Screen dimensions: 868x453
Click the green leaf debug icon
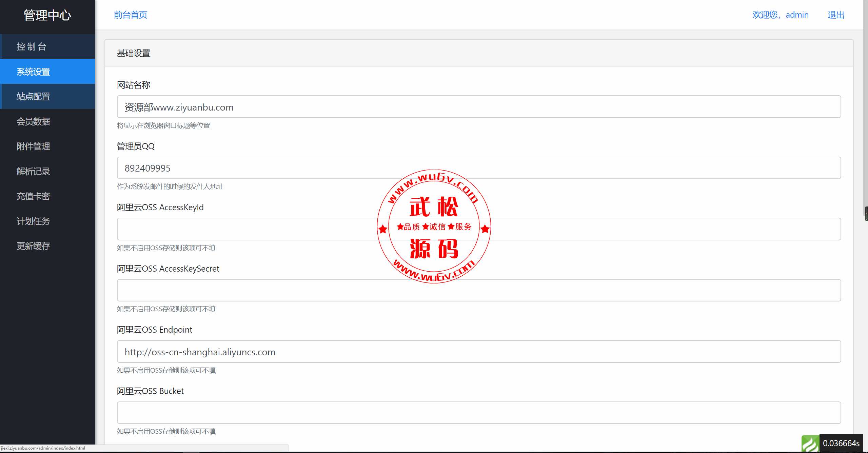(x=810, y=444)
